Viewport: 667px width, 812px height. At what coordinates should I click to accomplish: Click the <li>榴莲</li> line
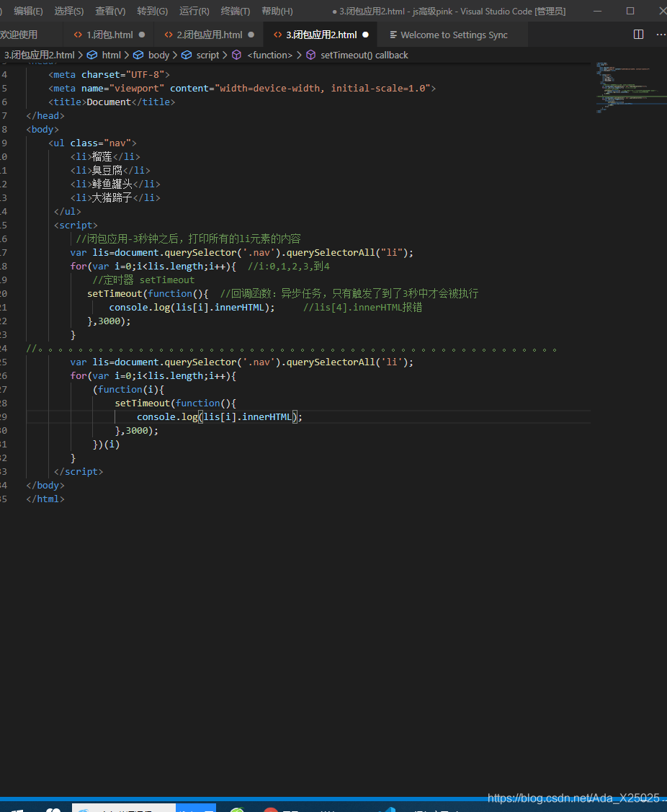pos(105,156)
